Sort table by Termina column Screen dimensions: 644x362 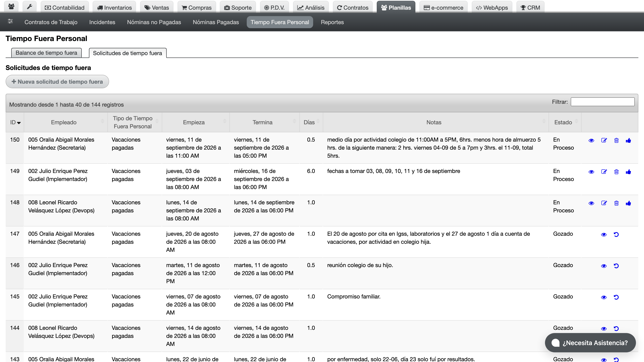click(x=264, y=122)
